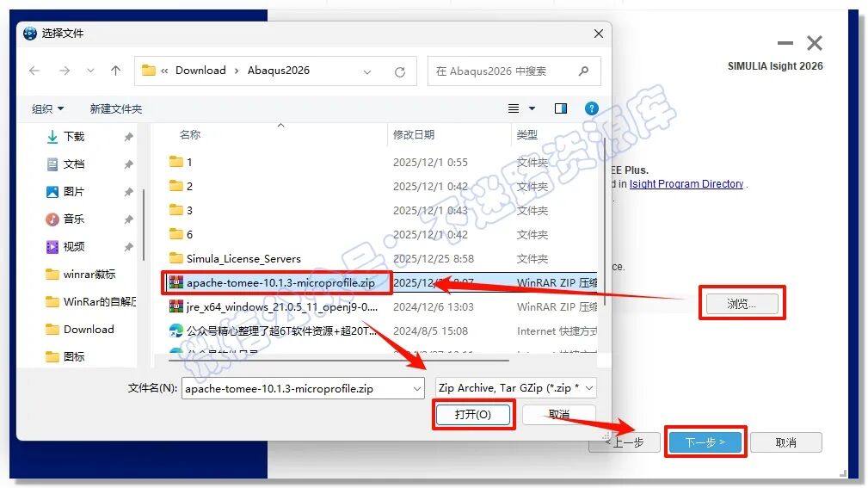Select folder named 1

point(188,163)
